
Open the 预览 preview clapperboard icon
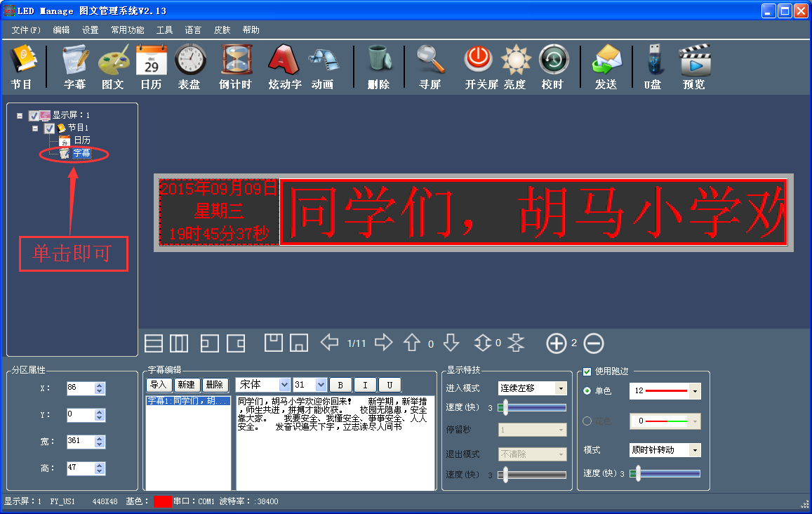click(694, 61)
